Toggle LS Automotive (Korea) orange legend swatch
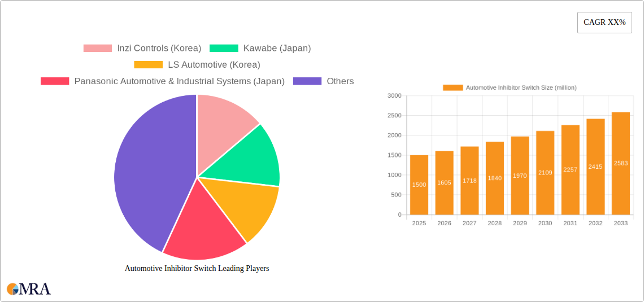 [x=148, y=64]
